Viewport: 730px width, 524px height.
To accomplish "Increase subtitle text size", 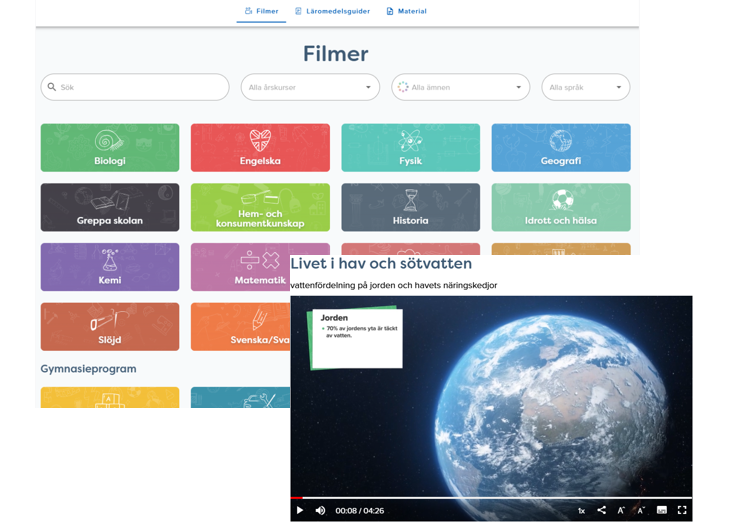I will (640, 510).
